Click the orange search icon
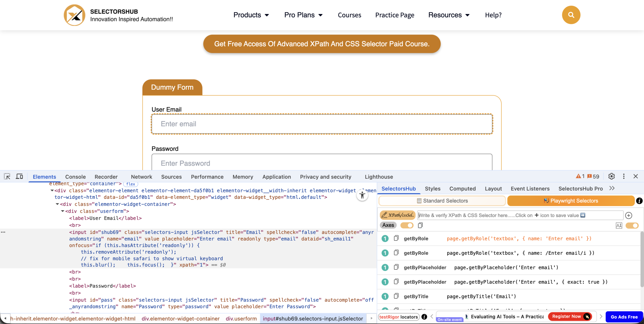 [x=571, y=15]
